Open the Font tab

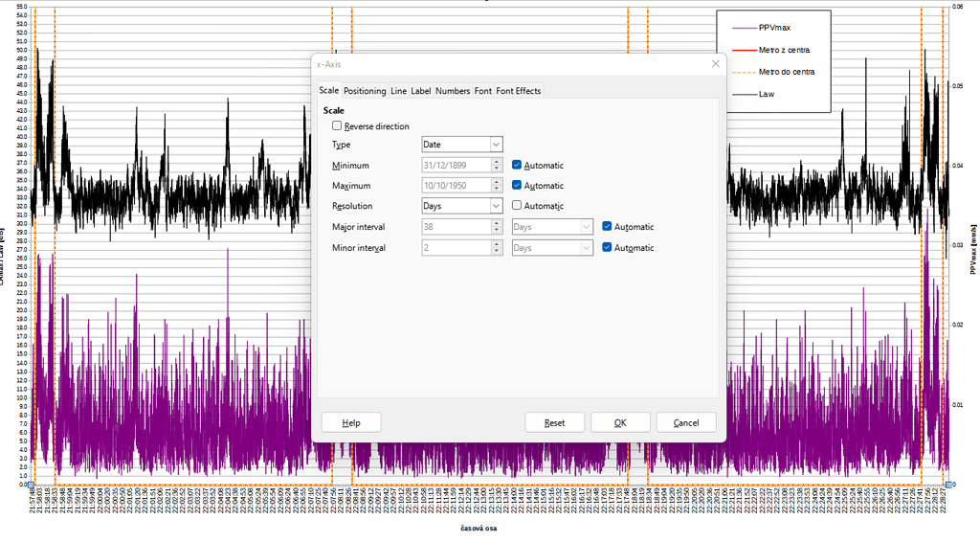[x=482, y=91]
